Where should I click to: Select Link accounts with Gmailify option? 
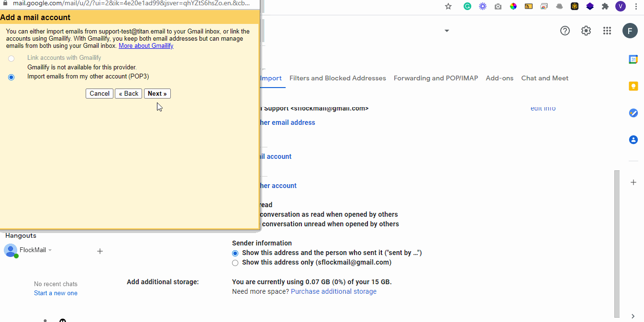click(x=11, y=58)
